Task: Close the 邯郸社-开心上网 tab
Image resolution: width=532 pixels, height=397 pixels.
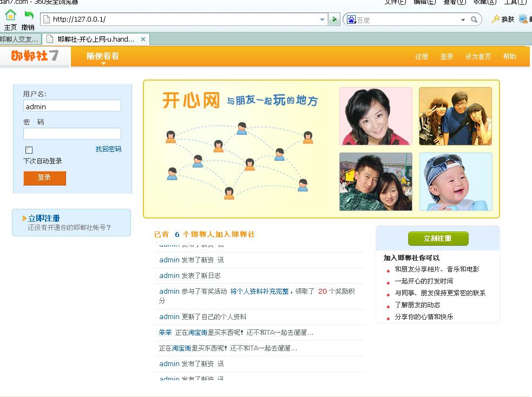Action: 143,39
